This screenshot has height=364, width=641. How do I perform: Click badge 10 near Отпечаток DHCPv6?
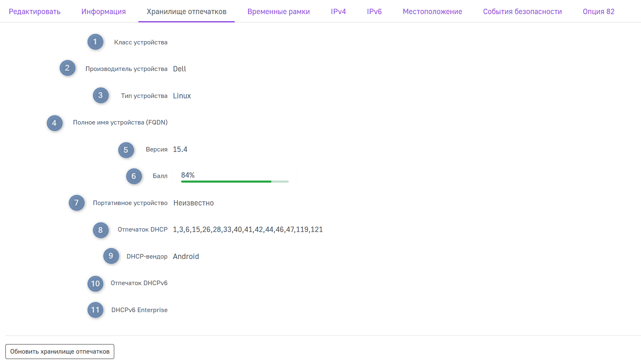pos(95,283)
